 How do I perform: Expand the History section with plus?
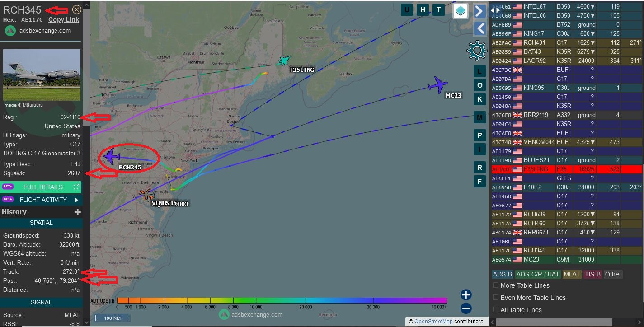click(x=78, y=212)
